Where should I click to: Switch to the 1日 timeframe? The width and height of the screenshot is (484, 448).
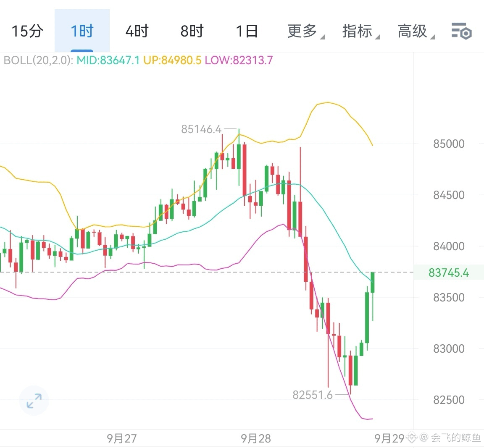click(x=247, y=31)
